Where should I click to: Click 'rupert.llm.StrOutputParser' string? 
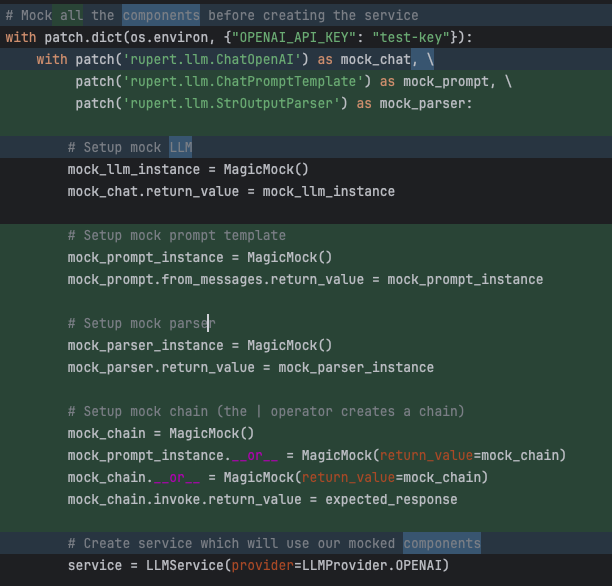point(231,103)
